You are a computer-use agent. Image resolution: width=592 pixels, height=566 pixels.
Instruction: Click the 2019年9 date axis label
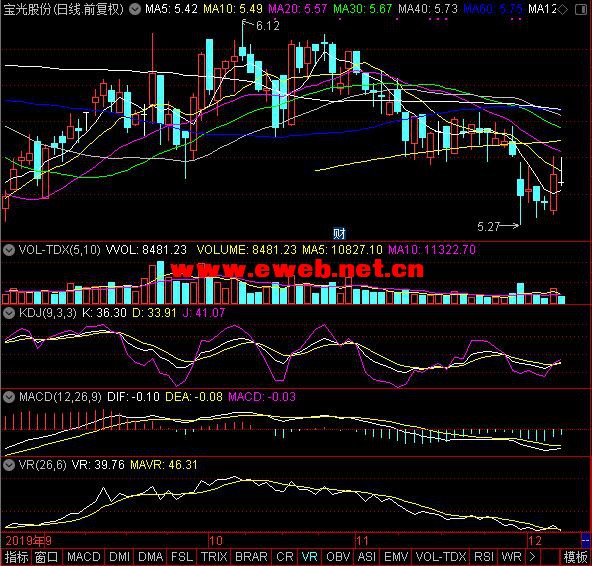28,541
